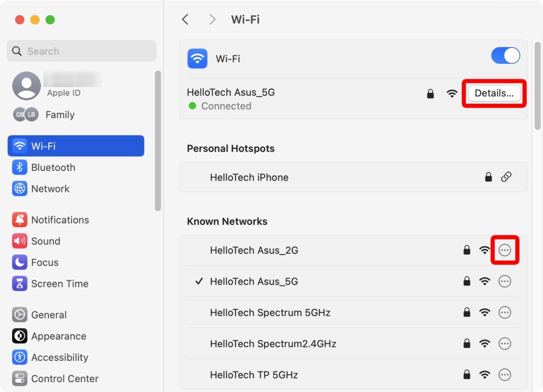Turn off the Wi-Fi toggle switch
Screen dimensions: 543x392
[x=505, y=55]
